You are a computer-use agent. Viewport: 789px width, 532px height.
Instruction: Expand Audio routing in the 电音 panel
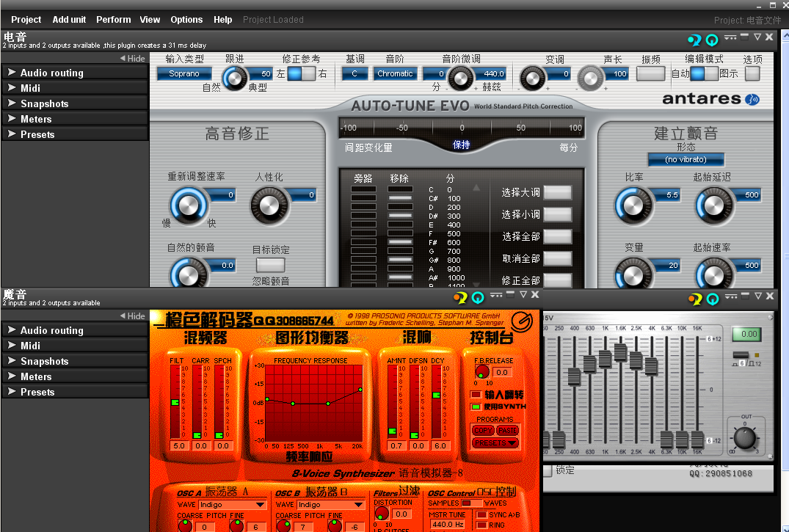point(74,73)
